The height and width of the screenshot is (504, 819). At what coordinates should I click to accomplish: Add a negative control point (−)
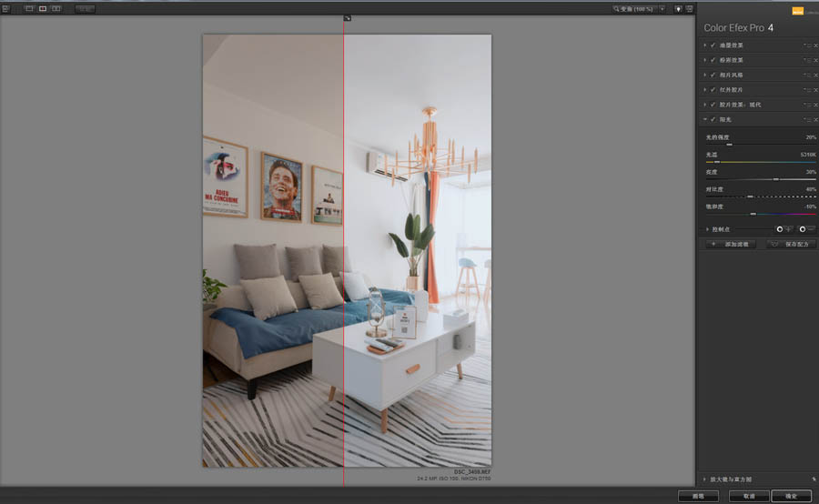tap(806, 229)
